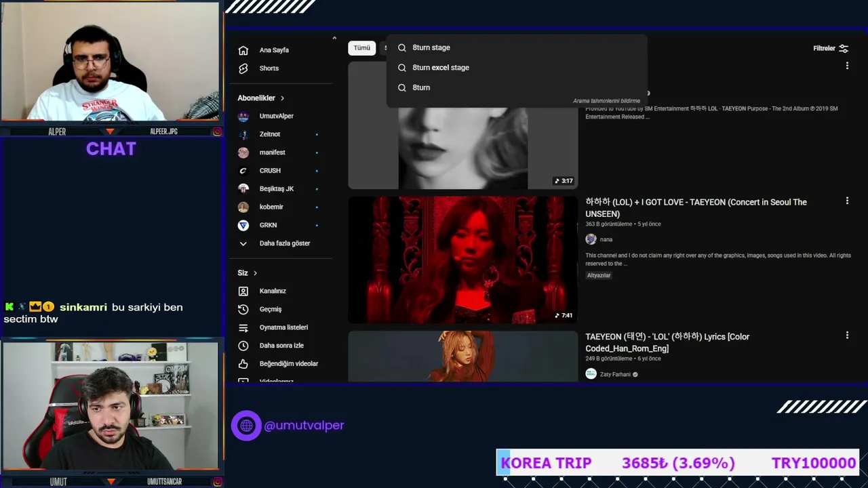
Task: Open the Geçmiş history icon
Action: coord(243,309)
